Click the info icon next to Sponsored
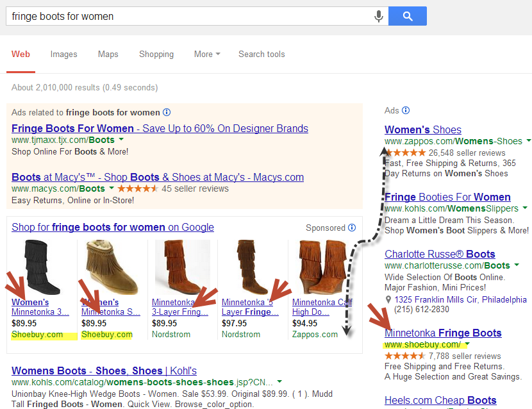Image resolution: width=532 pixels, height=409 pixels. coord(352,228)
